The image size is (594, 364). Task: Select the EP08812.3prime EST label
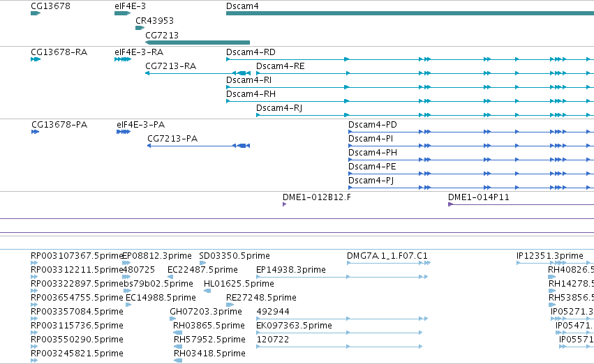pos(157,256)
